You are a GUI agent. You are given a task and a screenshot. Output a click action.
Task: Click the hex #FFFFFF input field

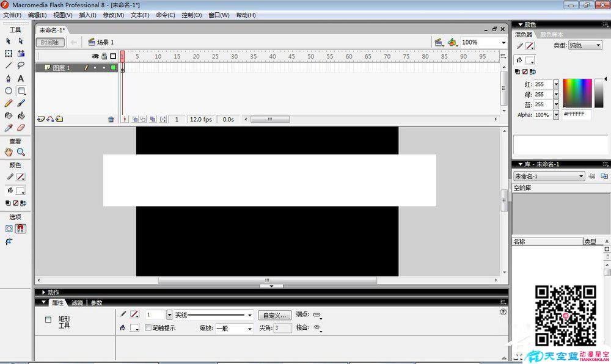(x=577, y=114)
